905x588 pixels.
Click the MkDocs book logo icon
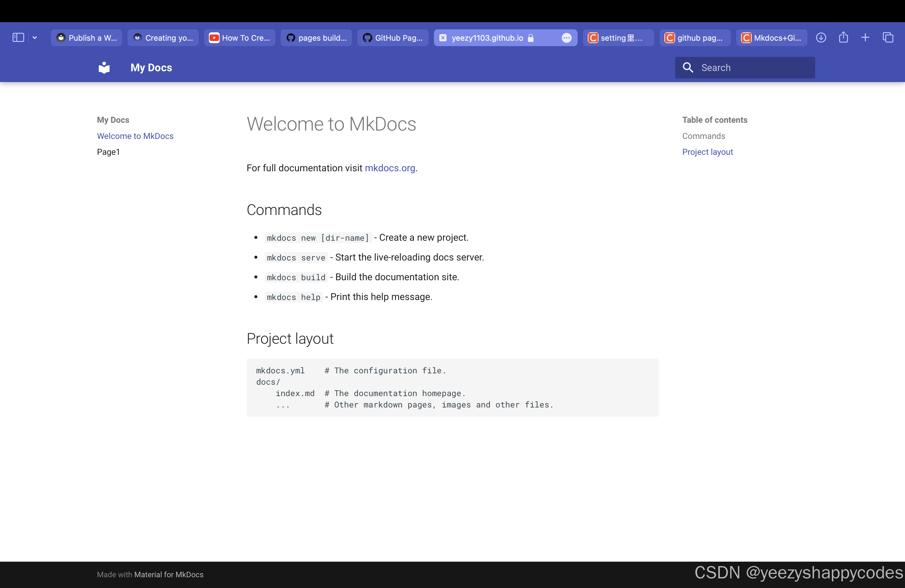(x=104, y=68)
